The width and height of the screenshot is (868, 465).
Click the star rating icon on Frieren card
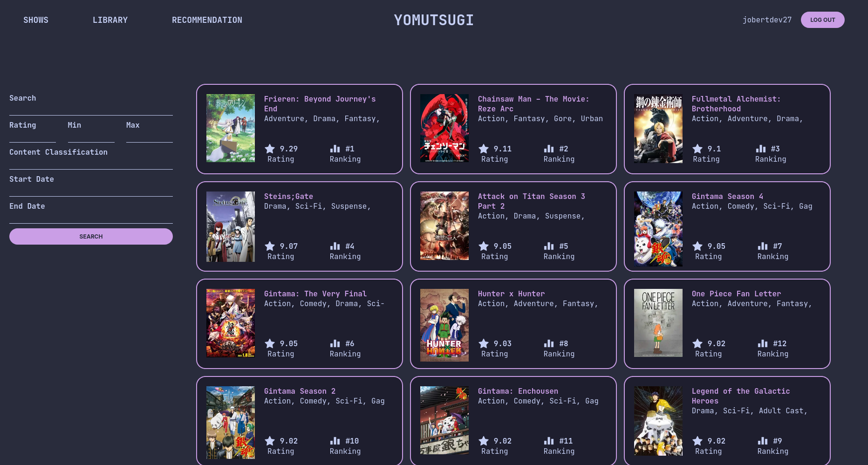click(x=270, y=149)
